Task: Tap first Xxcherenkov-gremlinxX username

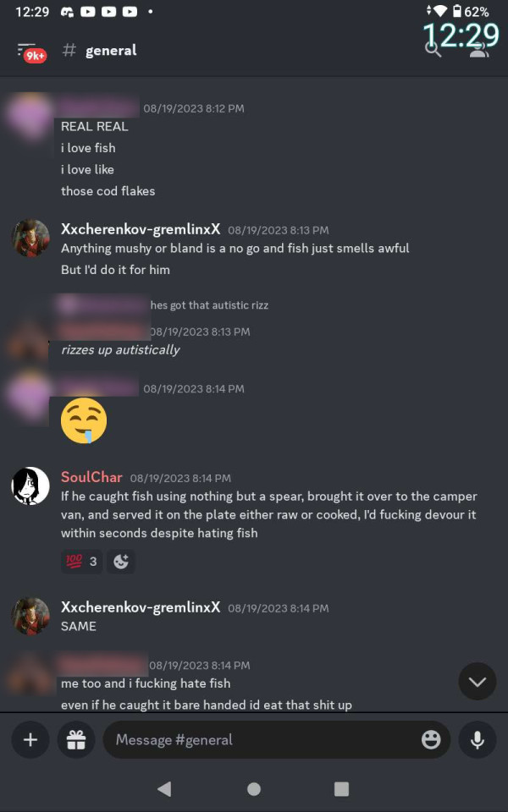Action: coord(141,229)
